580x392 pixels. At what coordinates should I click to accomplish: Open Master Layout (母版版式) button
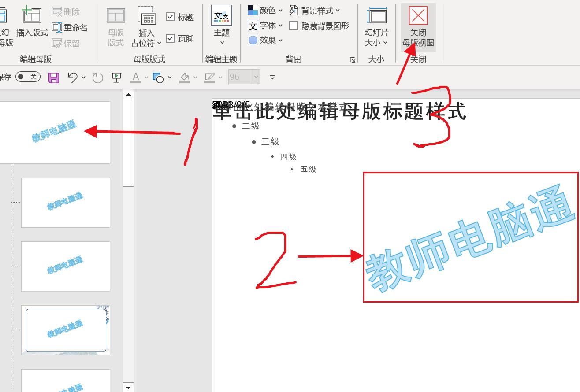coord(115,26)
